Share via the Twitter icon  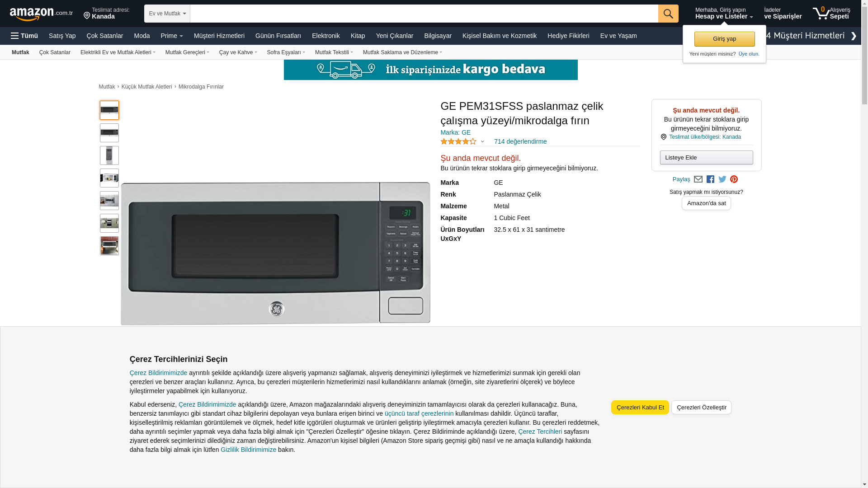click(x=722, y=179)
